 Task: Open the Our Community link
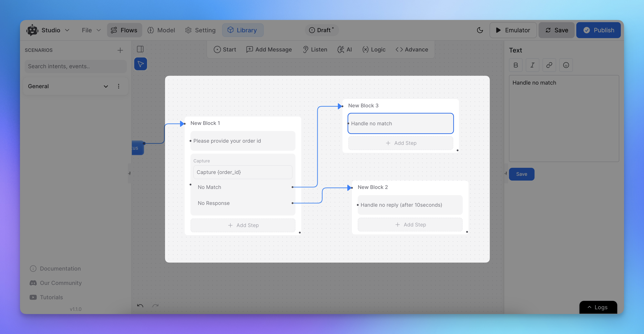coord(56,283)
